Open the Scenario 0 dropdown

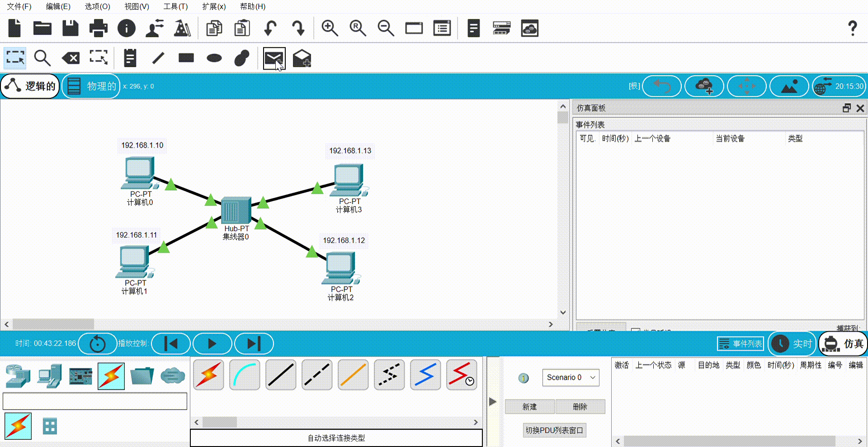571,377
